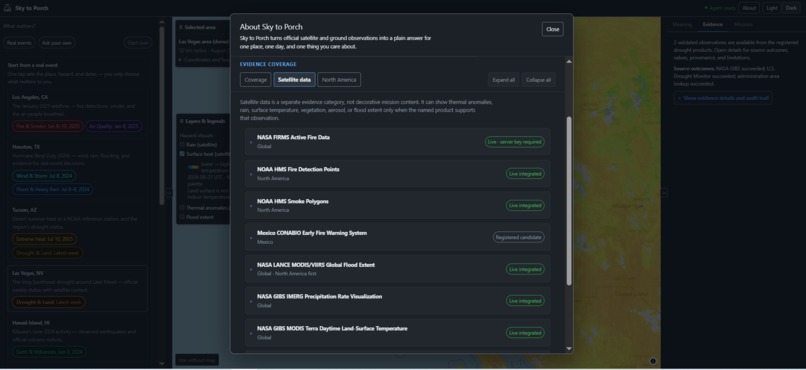Click dialog scrollbar down arrow

(x=569, y=348)
